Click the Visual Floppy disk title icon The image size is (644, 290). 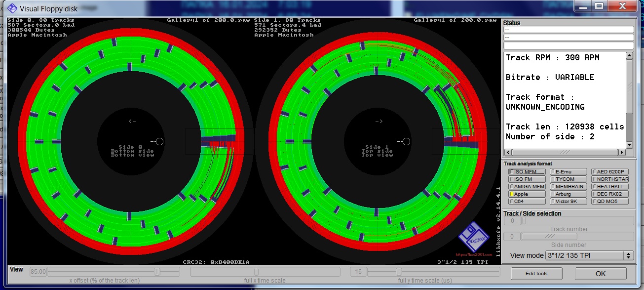coord(12,7)
